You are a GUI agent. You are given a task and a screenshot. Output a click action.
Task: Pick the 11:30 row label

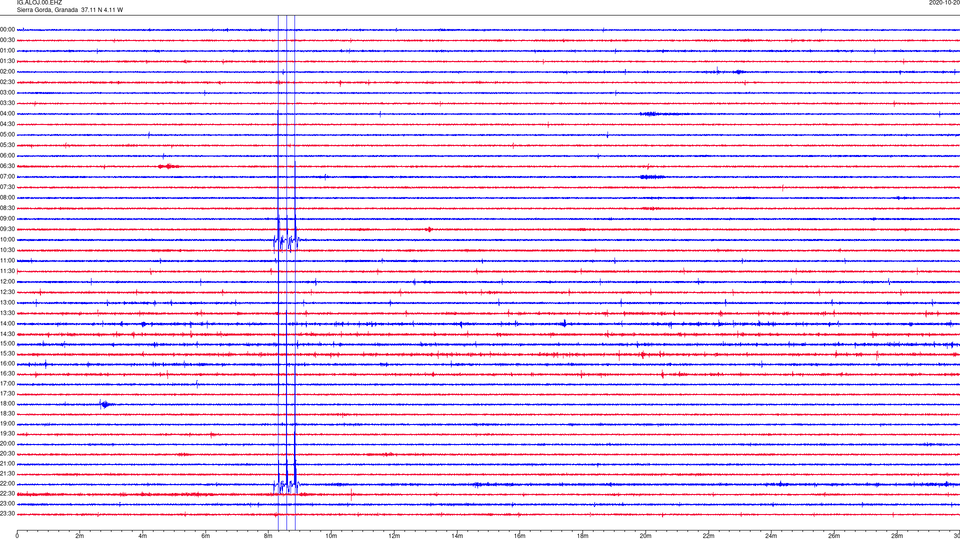point(7,271)
